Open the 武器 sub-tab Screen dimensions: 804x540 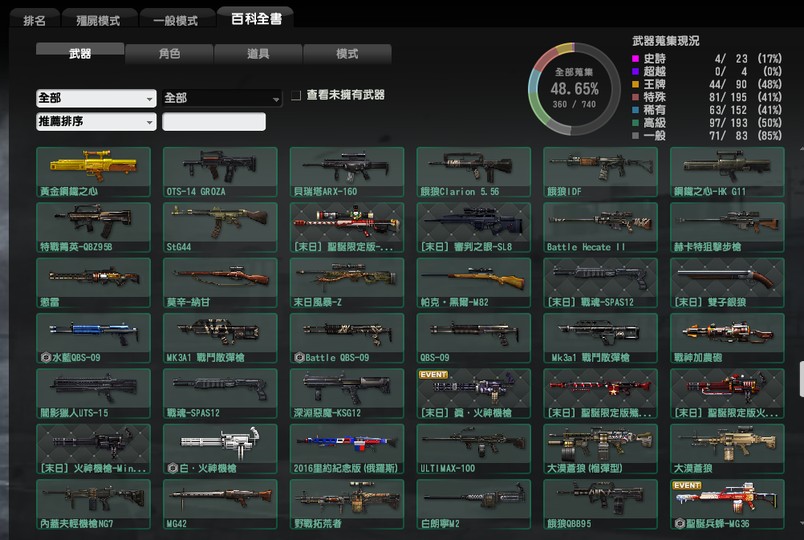tap(80, 53)
